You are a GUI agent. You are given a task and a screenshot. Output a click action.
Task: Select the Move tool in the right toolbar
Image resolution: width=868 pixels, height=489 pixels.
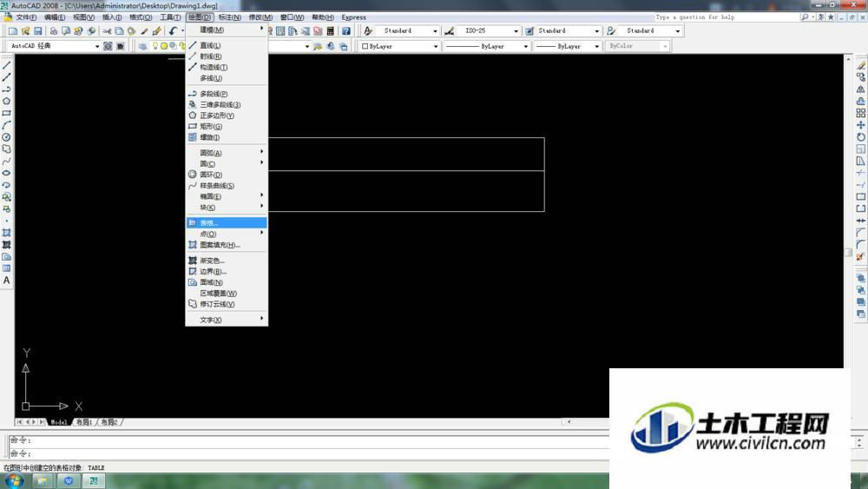click(861, 125)
